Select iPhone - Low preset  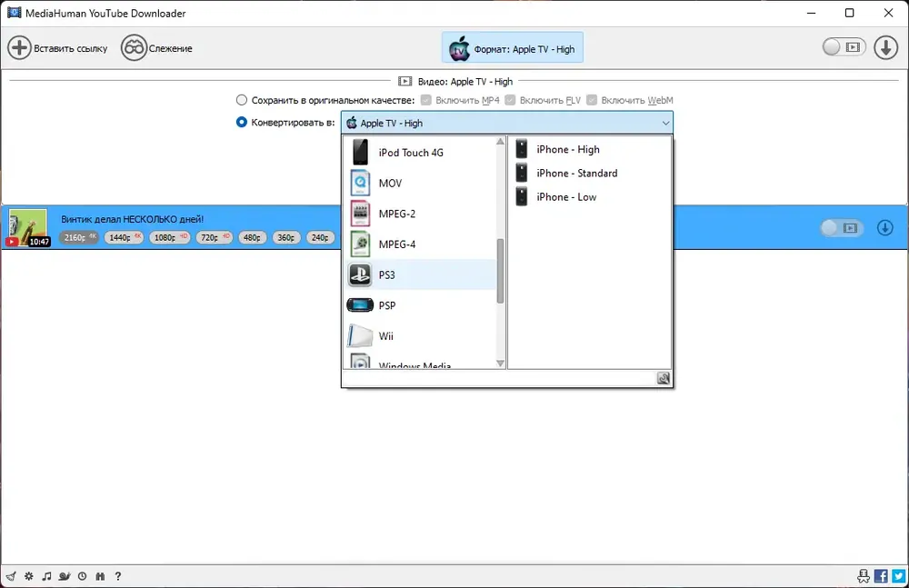click(x=590, y=197)
